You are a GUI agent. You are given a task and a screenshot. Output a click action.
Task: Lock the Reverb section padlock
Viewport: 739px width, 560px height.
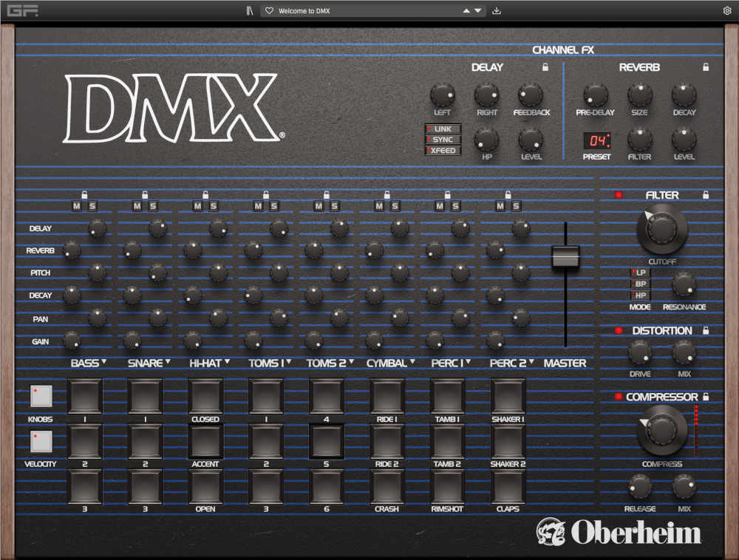click(704, 67)
